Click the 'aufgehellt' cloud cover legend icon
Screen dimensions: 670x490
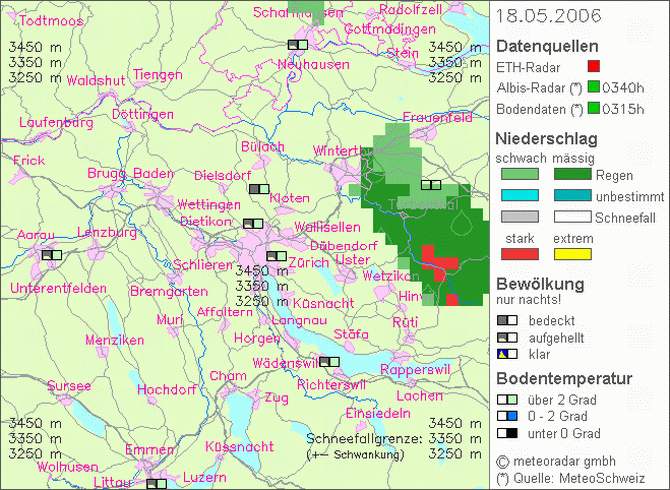pos(507,338)
